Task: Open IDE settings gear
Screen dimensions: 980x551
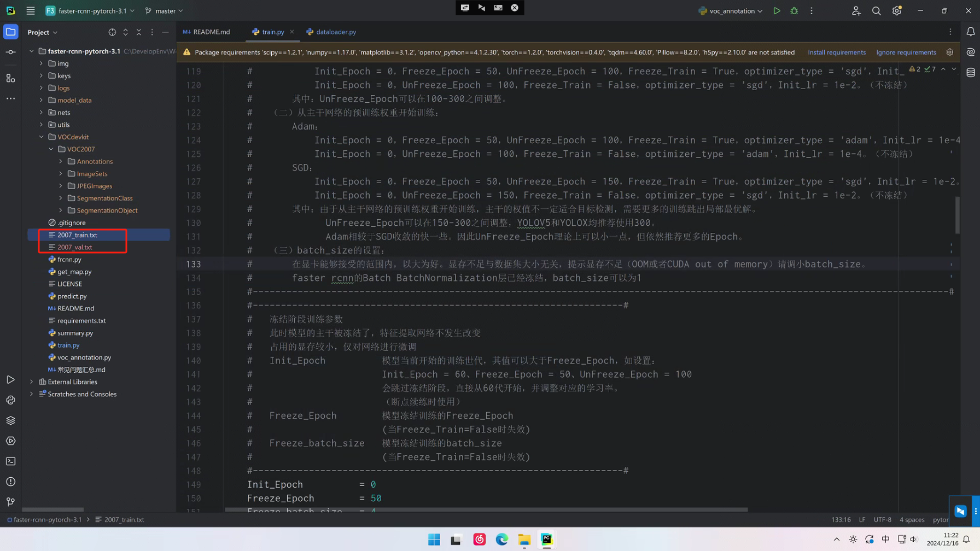Action: tap(897, 11)
